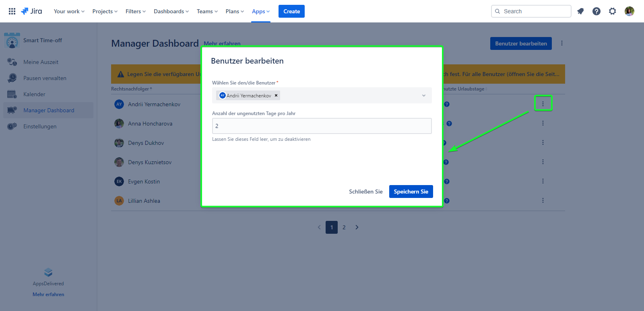Select Kalender in the sidebar
Viewport: 644px width, 311px height.
tap(34, 94)
